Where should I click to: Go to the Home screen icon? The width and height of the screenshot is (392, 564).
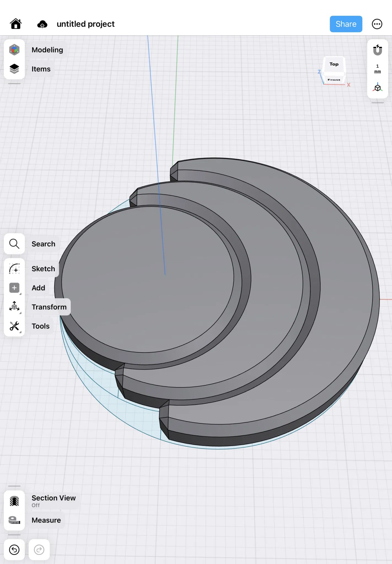[x=16, y=24]
